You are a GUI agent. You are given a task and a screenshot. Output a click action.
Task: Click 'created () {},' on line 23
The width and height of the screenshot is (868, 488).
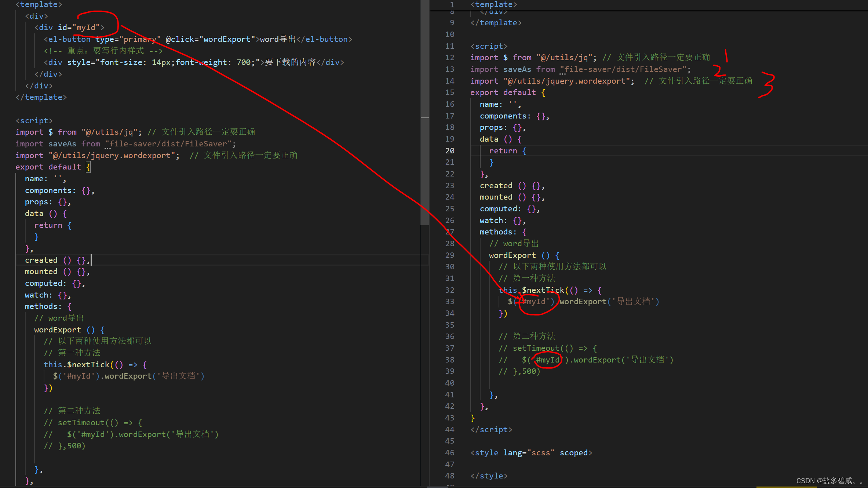tap(512, 186)
